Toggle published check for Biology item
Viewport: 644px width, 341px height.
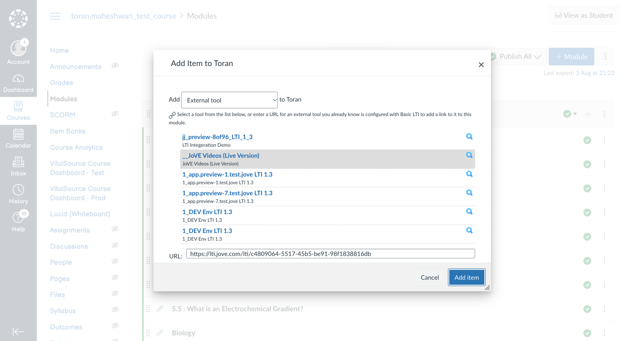587,333
